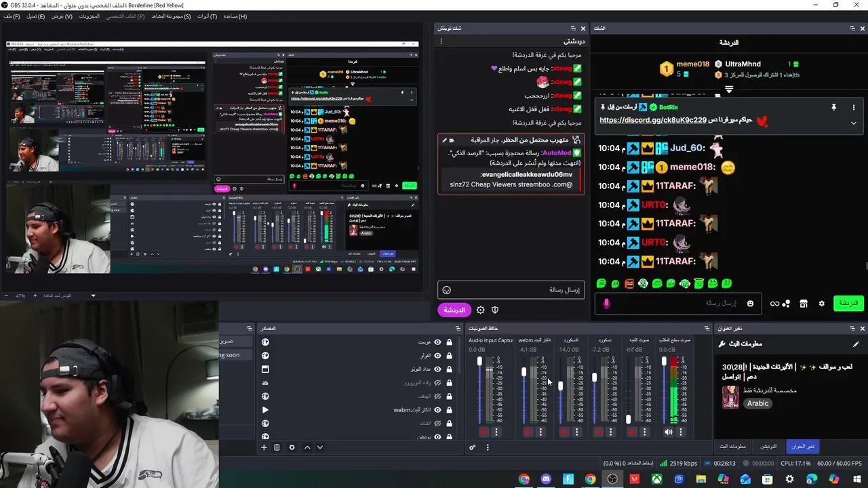Open the discord.gg invite link
The width and height of the screenshot is (868, 488).
click(653, 121)
